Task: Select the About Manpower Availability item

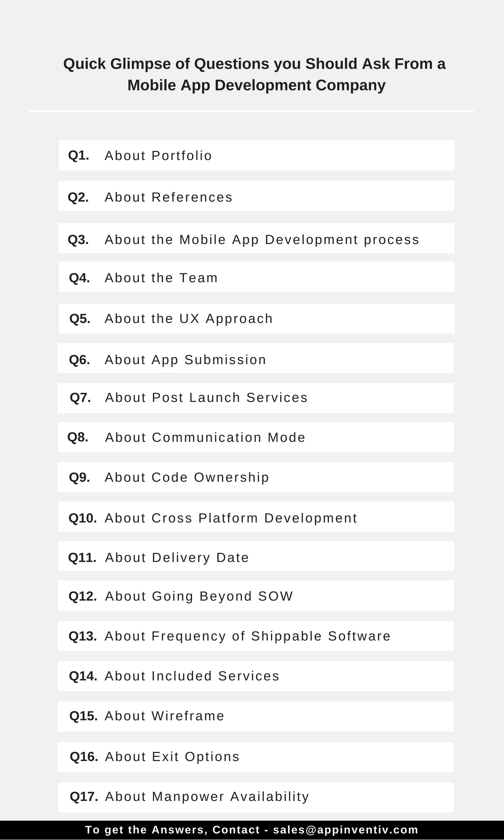Action: pyautogui.click(x=256, y=797)
